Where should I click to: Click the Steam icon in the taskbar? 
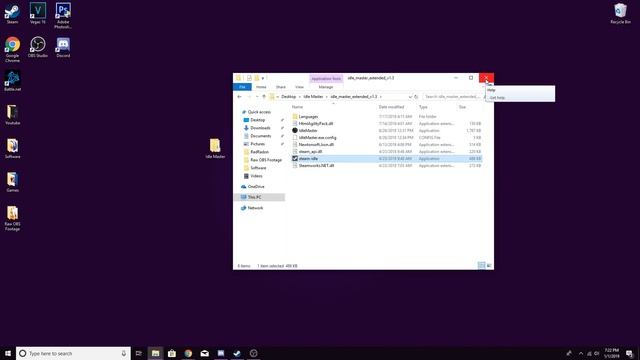[x=237, y=353]
